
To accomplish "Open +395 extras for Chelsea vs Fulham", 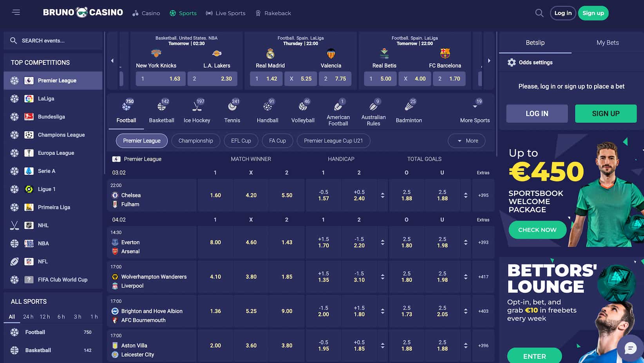I will 483,195.
